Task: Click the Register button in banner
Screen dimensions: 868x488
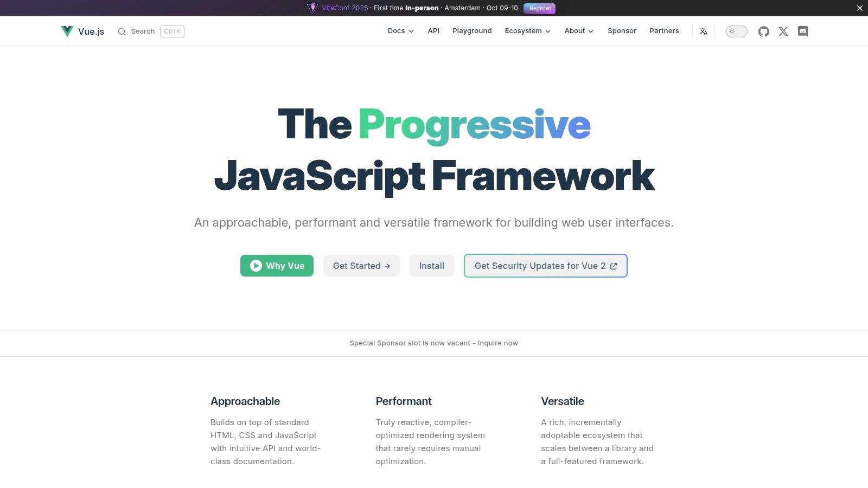Action: point(539,8)
